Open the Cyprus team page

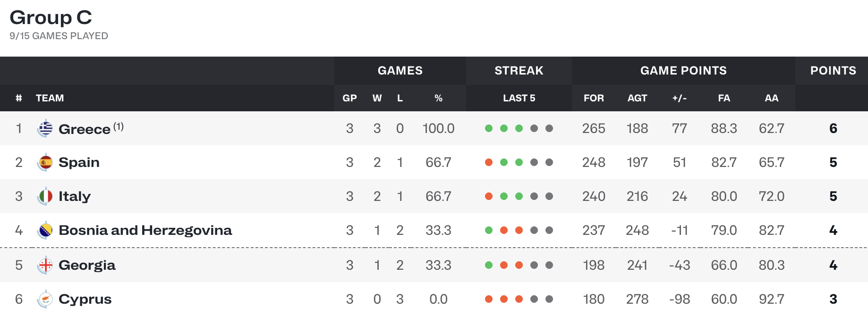(85, 299)
